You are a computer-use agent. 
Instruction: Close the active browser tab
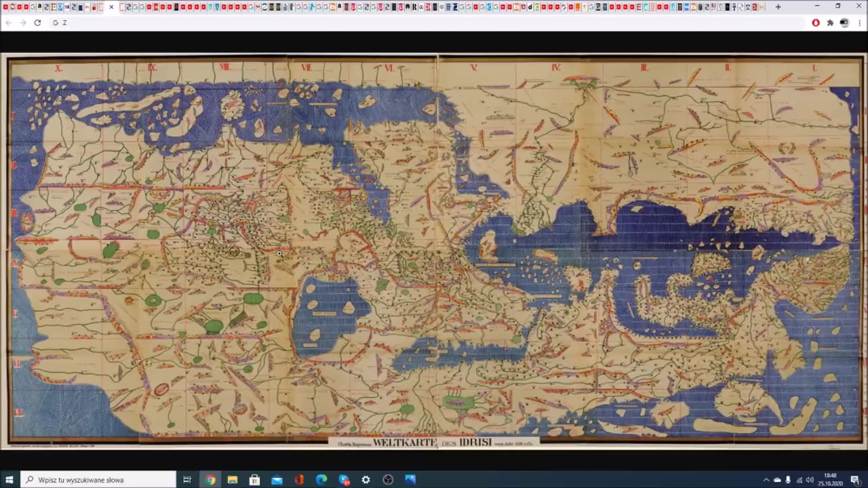(111, 7)
